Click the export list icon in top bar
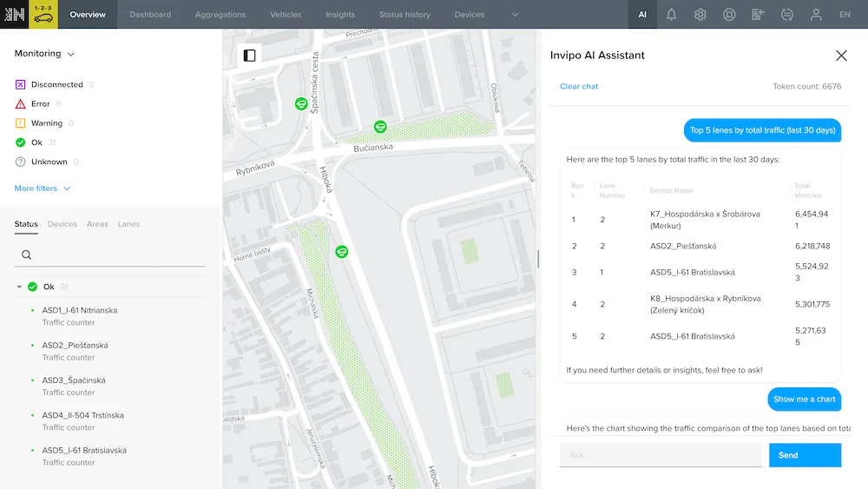 (x=758, y=15)
